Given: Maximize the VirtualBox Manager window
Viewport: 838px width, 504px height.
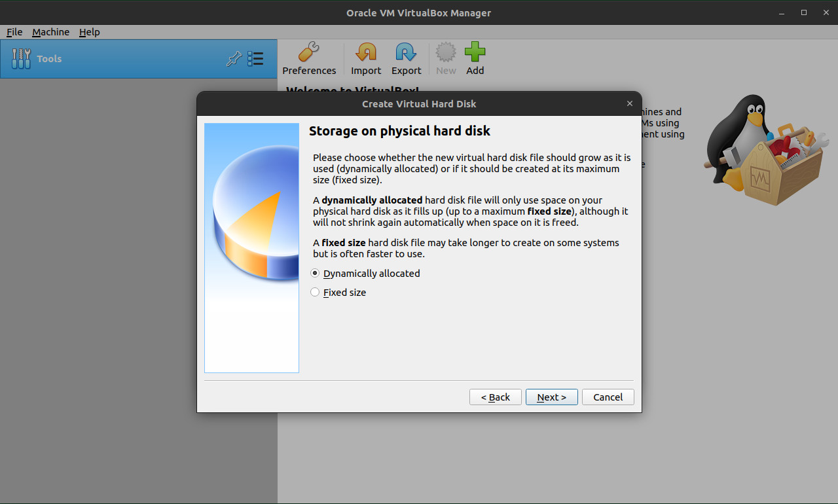Looking at the screenshot, I should [804, 12].
